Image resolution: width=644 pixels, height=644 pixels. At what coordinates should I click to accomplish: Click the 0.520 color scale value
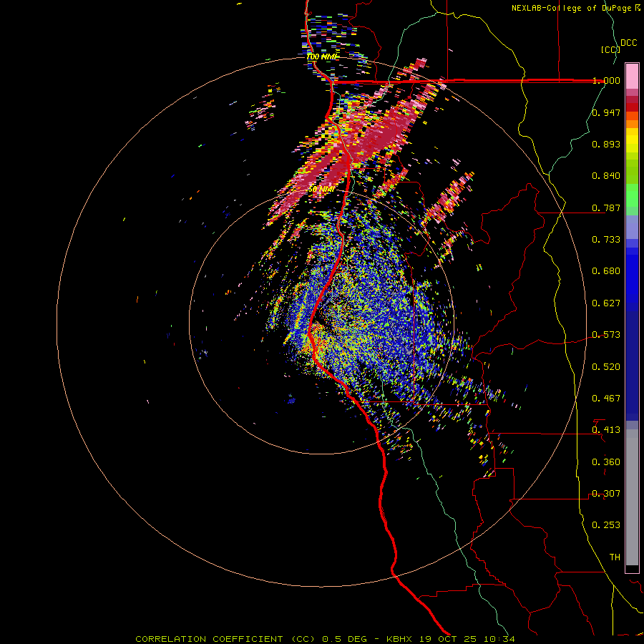[x=606, y=367]
